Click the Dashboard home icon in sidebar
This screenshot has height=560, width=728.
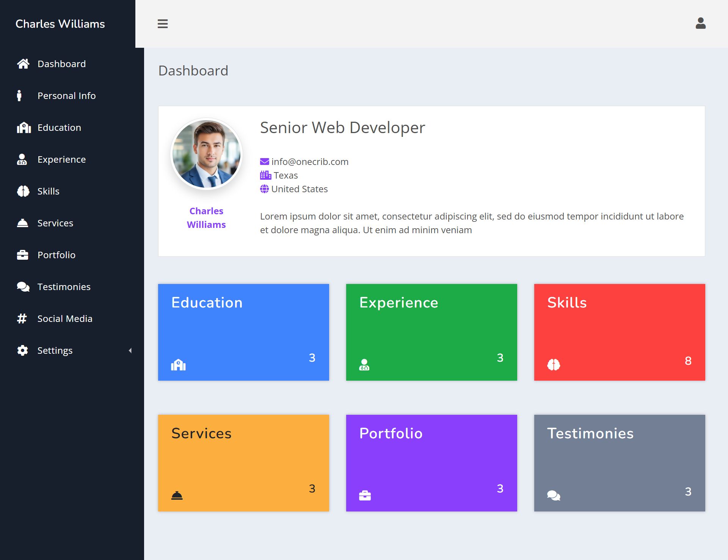click(23, 64)
